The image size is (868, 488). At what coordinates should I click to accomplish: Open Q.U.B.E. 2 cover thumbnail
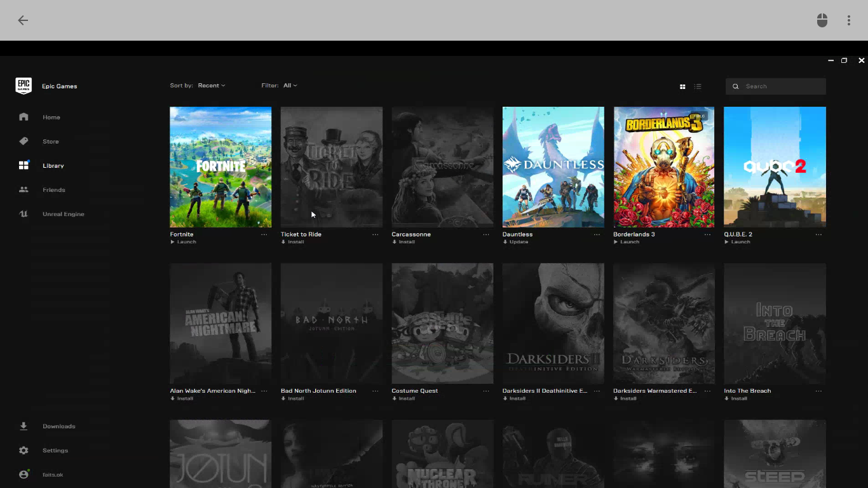coord(775,167)
